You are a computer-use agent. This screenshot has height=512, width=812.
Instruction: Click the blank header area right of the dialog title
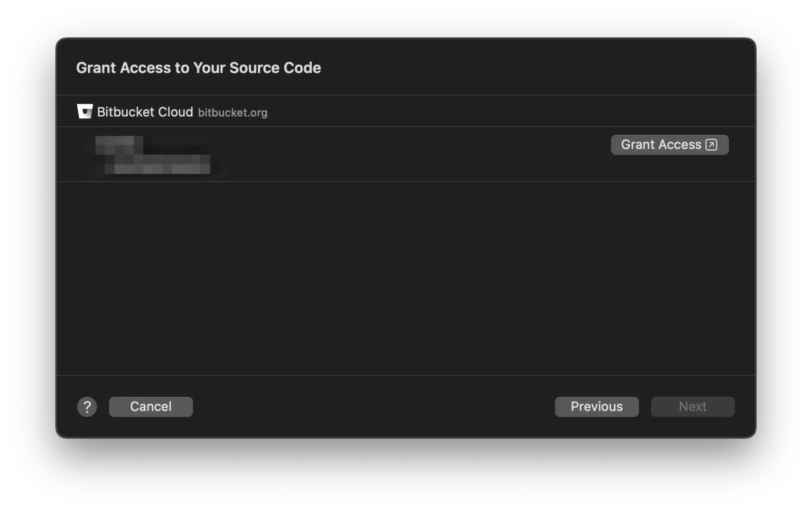(529, 68)
